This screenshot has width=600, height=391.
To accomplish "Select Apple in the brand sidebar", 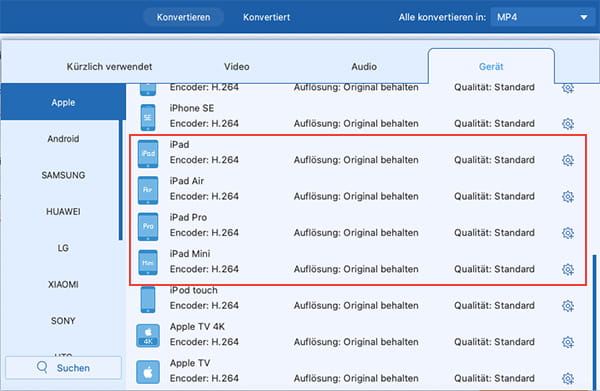I will point(63,103).
